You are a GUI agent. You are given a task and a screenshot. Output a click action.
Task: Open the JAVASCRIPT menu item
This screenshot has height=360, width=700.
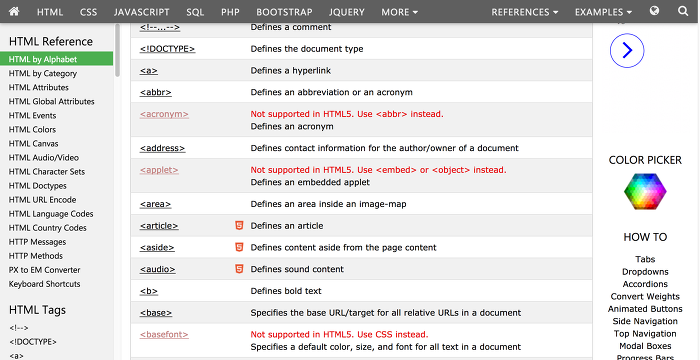[x=142, y=12]
